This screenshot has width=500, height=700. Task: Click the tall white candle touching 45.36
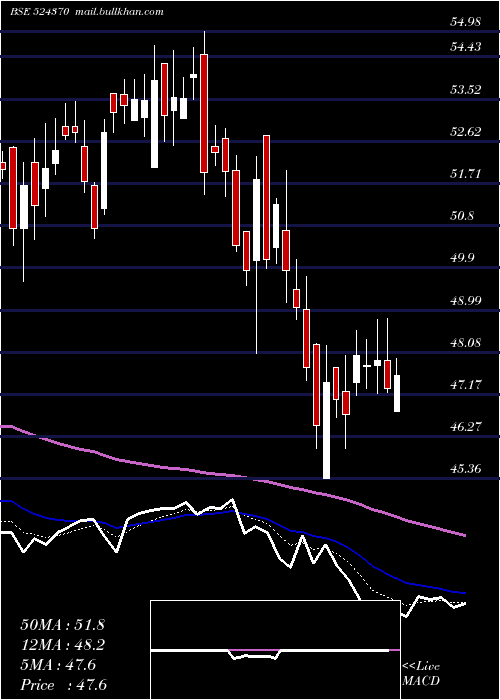coord(326,430)
